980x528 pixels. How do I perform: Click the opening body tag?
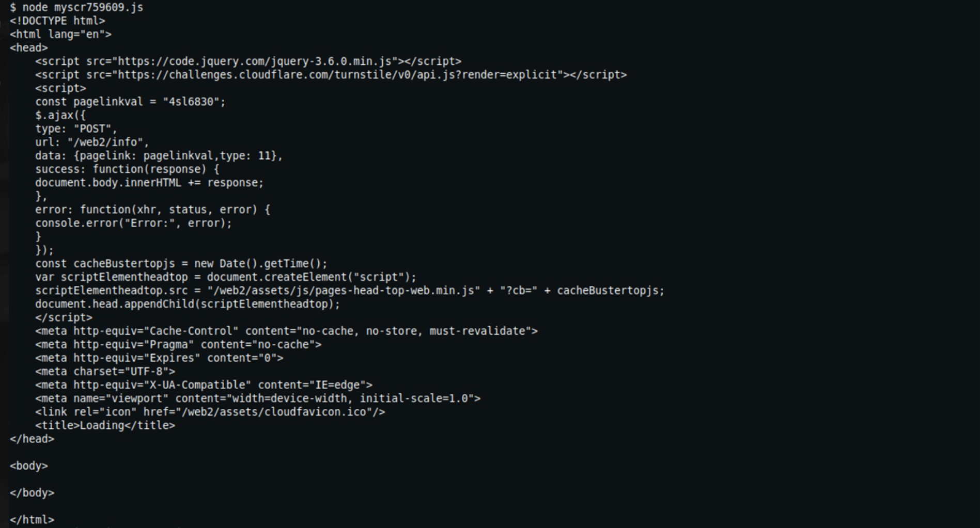pos(29,466)
